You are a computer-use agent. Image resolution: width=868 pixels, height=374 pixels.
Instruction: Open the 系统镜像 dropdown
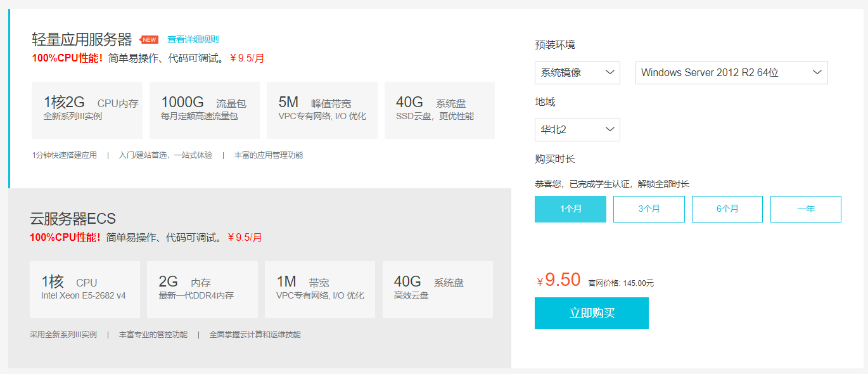click(577, 73)
